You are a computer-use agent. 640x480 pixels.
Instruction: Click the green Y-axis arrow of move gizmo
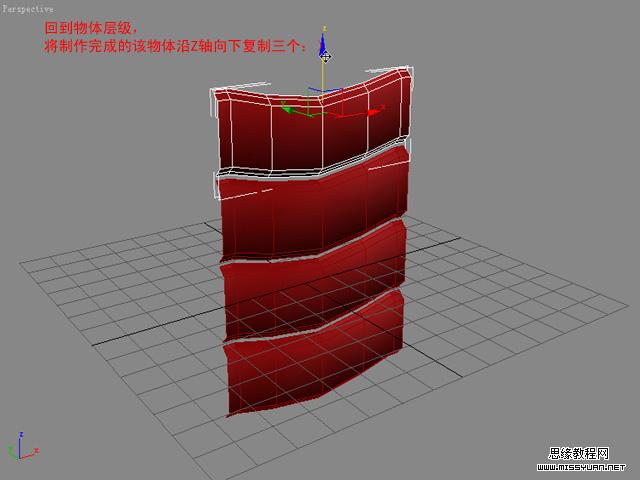288,110
